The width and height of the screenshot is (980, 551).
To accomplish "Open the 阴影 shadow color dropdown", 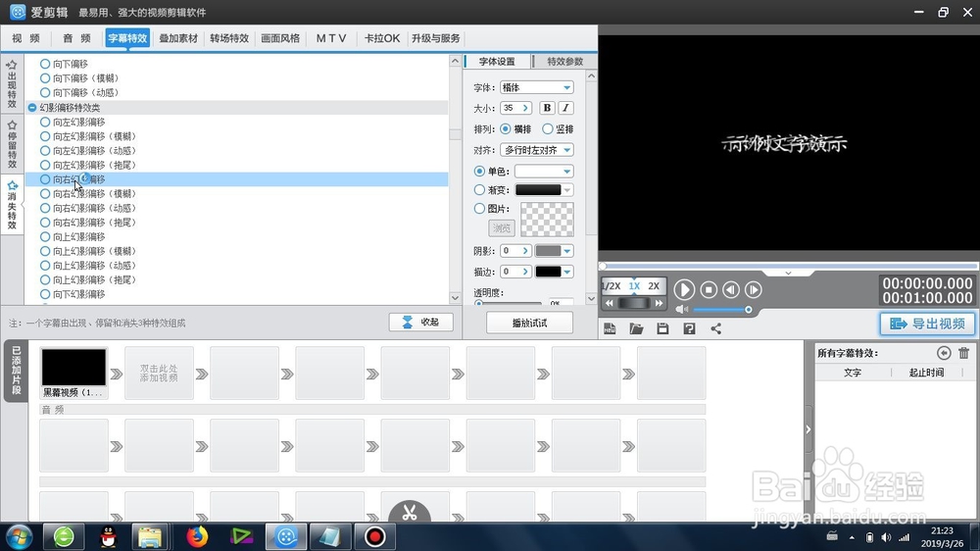I will (555, 251).
